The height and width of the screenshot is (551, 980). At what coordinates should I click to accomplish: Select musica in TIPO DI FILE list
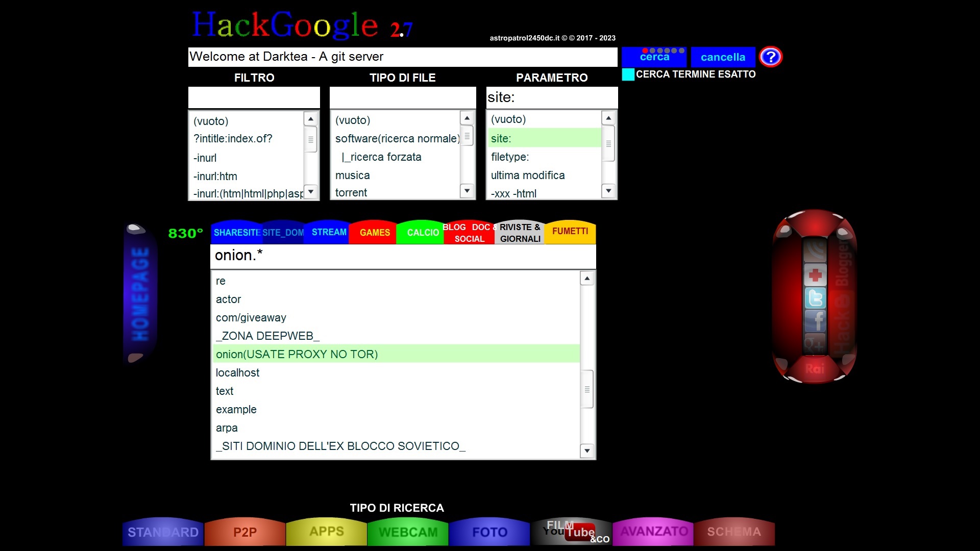point(396,176)
